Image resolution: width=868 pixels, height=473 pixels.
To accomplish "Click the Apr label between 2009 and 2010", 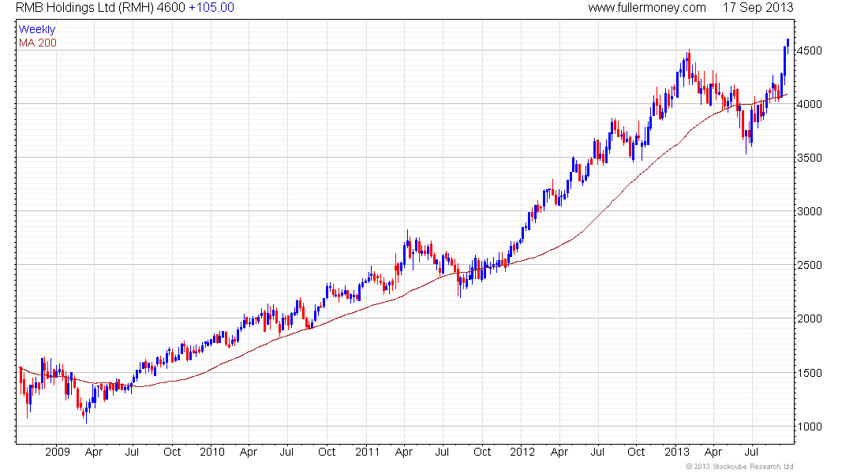I will click(x=94, y=453).
